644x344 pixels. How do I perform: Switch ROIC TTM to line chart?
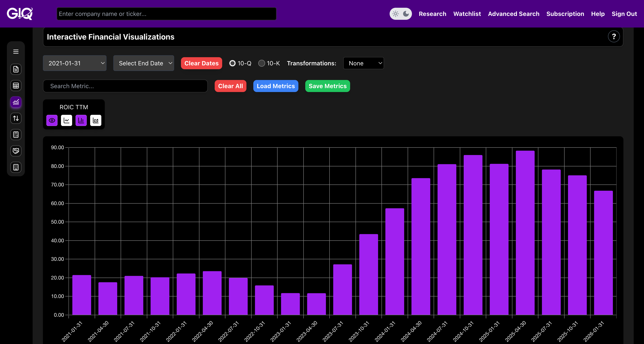point(67,120)
